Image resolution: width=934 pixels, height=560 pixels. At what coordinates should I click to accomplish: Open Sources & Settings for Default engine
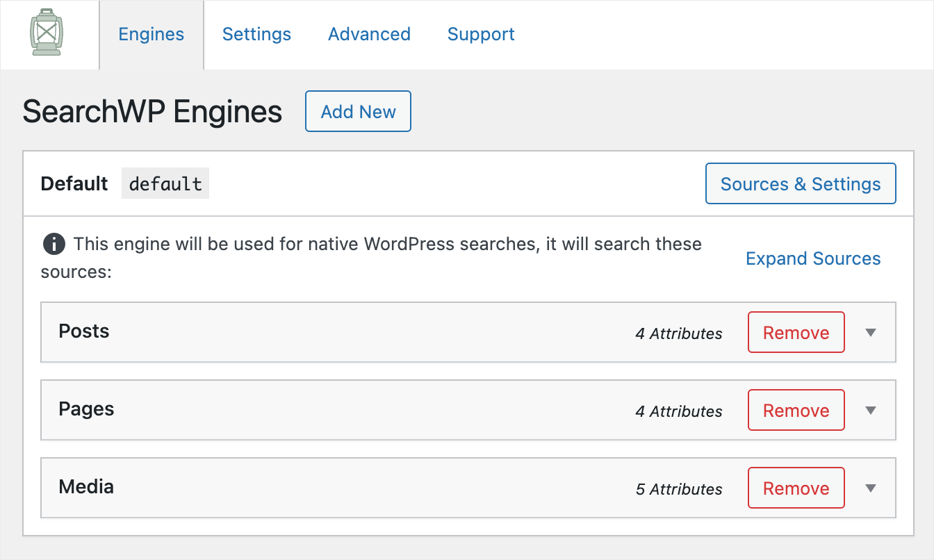[801, 183]
